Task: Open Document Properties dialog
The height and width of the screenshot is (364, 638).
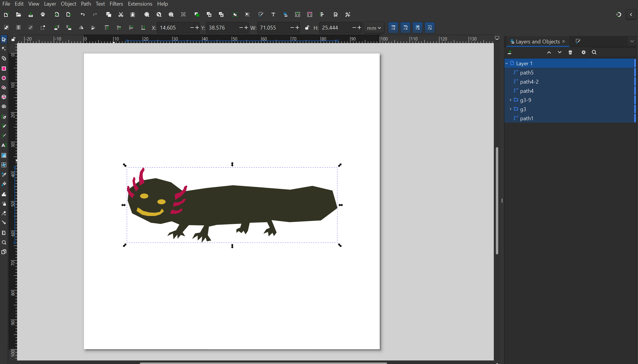Action: (x=336, y=14)
